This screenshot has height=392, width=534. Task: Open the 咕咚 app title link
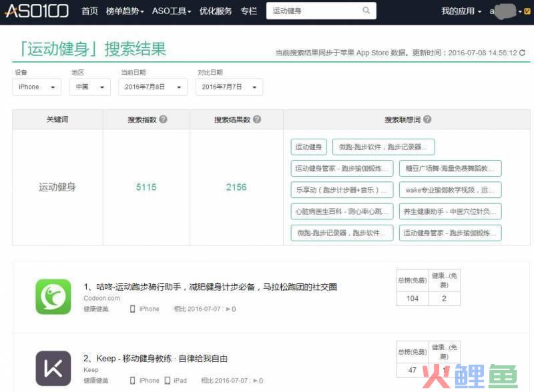pos(210,287)
